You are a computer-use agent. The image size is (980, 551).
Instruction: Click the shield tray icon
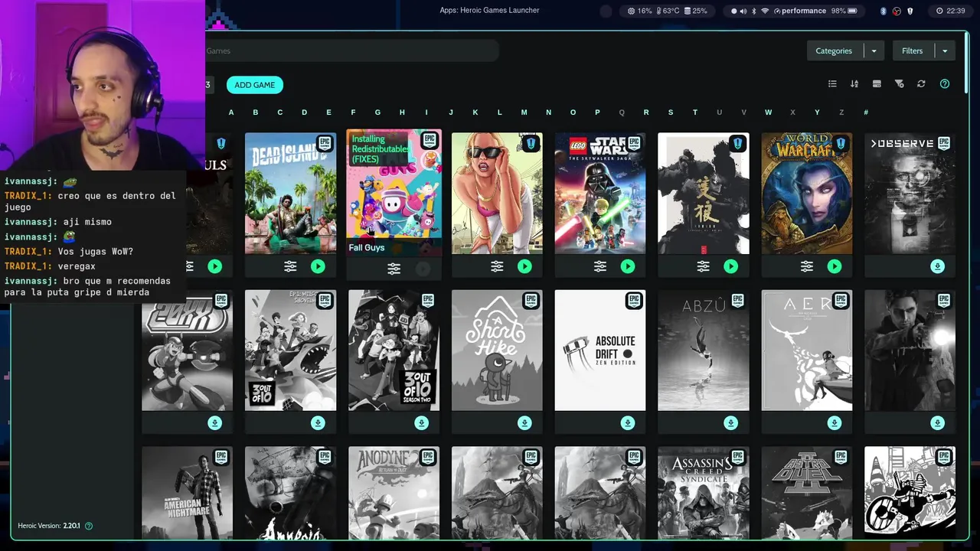pos(910,11)
